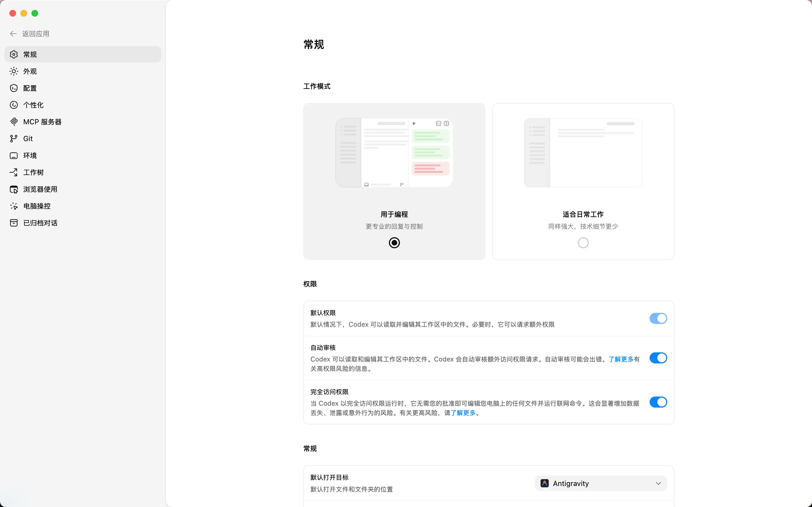Click the chevron in the 默认打开目标 dropdown
The width and height of the screenshot is (812, 507).
(658, 483)
